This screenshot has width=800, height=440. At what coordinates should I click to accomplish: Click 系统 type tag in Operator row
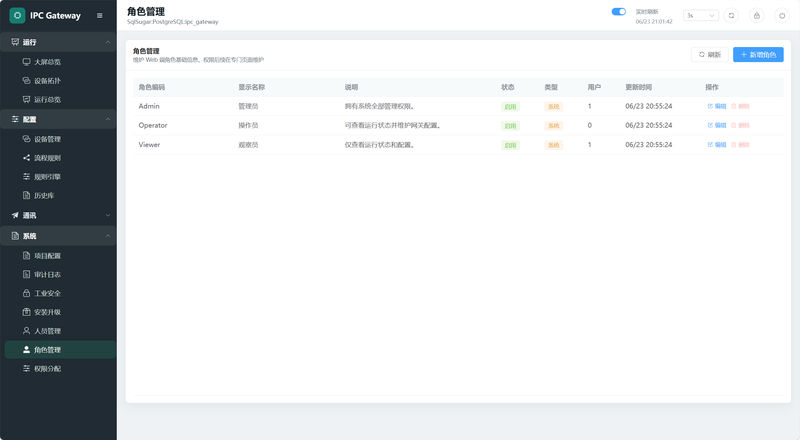(x=554, y=126)
